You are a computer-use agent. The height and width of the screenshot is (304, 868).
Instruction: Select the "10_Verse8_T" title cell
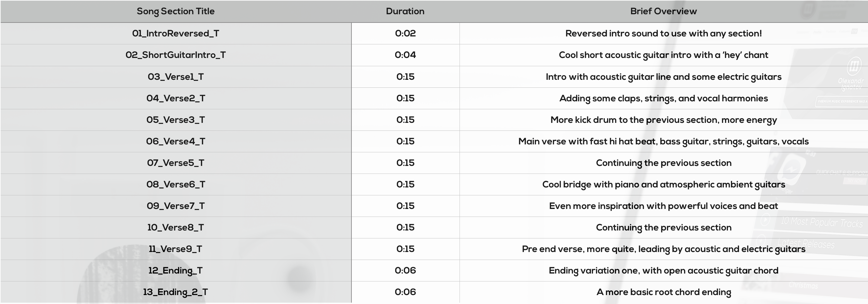[175, 228]
